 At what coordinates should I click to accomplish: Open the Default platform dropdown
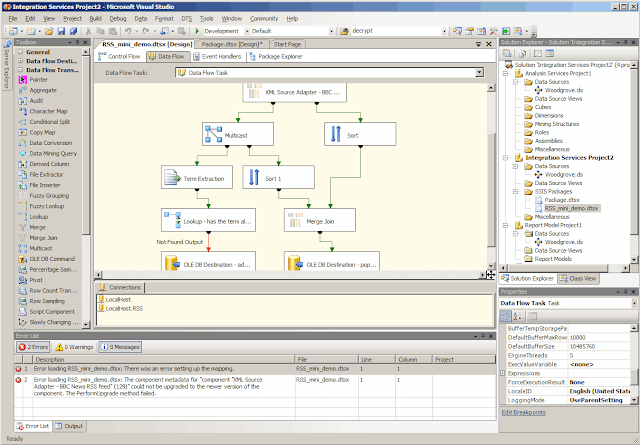(x=331, y=31)
